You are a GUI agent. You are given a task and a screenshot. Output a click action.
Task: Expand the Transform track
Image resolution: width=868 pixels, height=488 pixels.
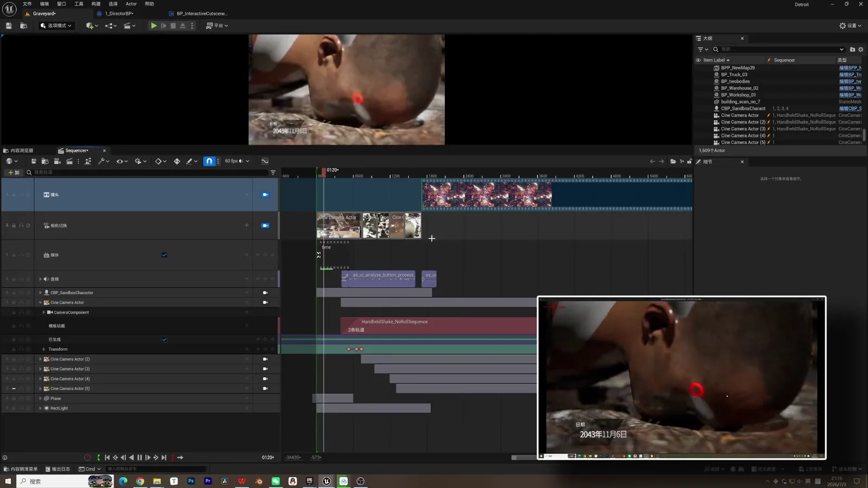coord(44,349)
